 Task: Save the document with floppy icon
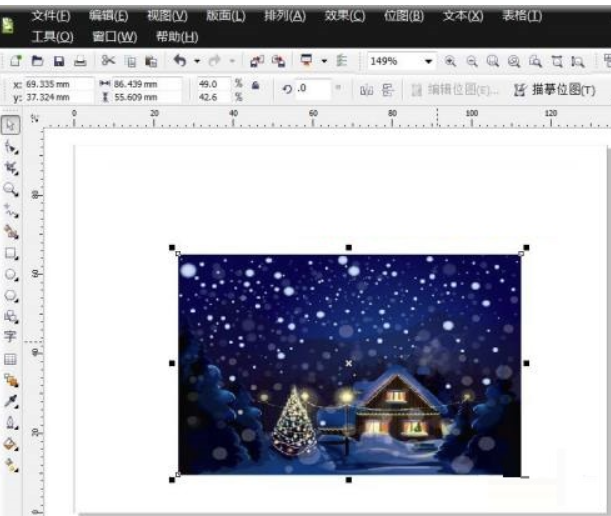pos(59,61)
